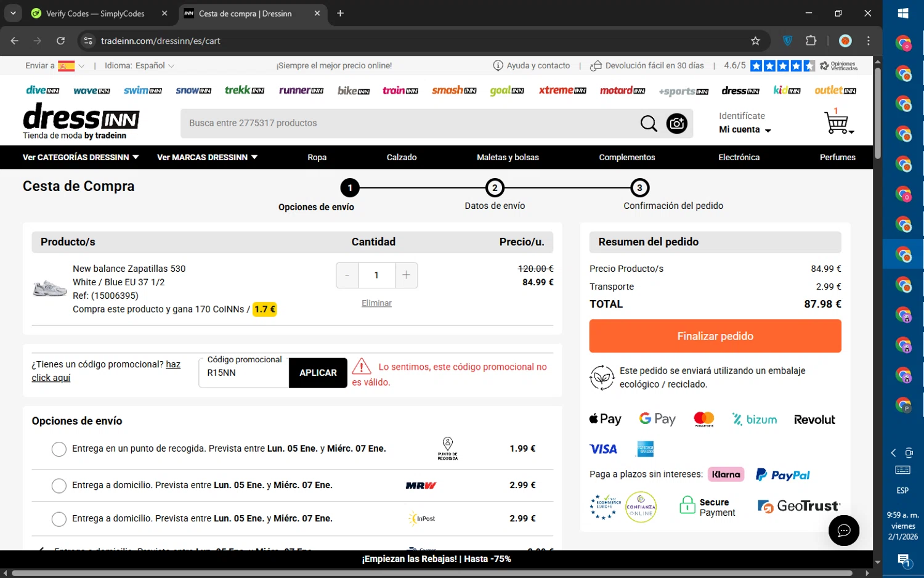Click the Código promocional input field
The width and height of the screenshot is (924, 578).
click(x=244, y=372)
